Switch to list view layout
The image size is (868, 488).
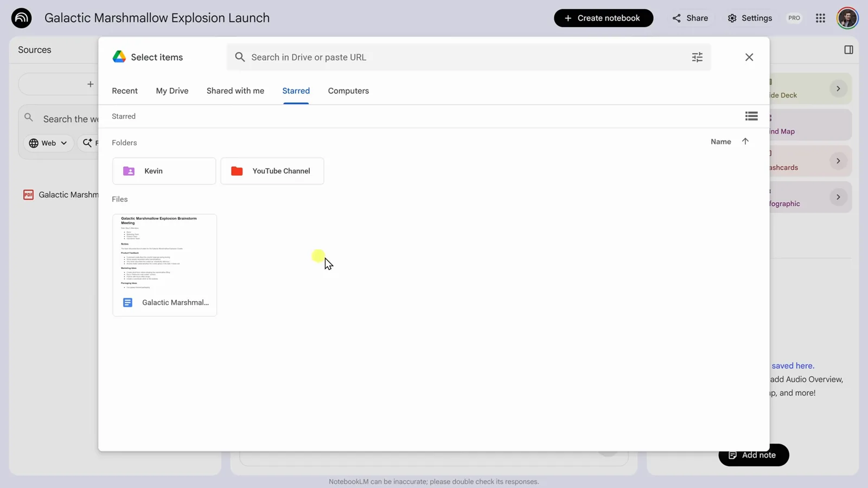(751, 116)
